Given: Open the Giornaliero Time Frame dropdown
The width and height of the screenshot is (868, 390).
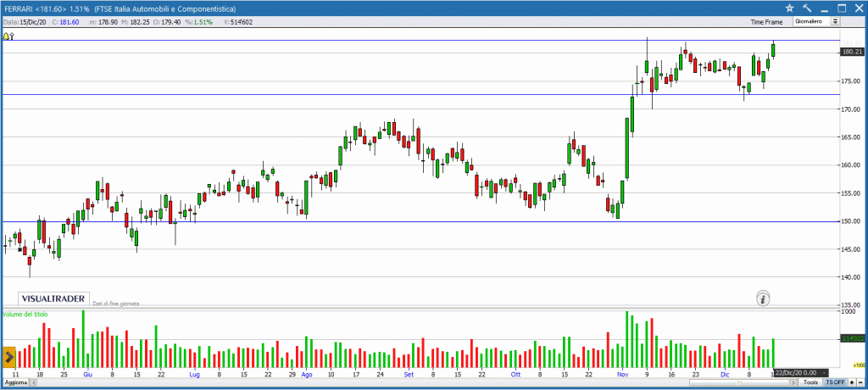Looking at the screenshot, I should [817, 21].
